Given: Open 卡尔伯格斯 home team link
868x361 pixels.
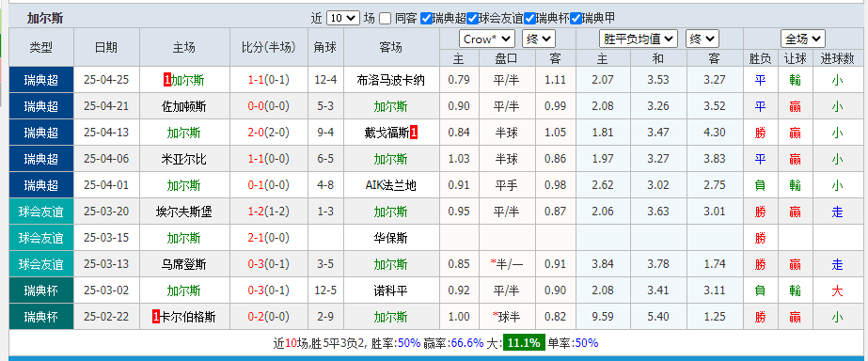Looking at the screenshot, I should tap(188, 317).
